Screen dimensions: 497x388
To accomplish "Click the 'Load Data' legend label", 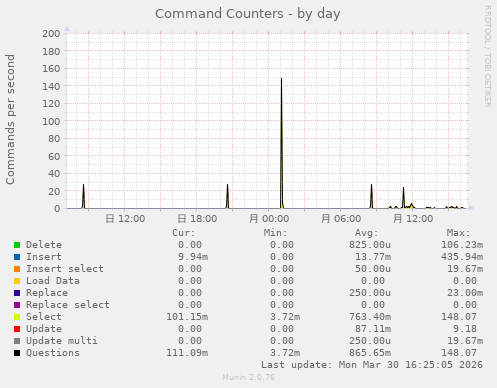I will (53, 281).
